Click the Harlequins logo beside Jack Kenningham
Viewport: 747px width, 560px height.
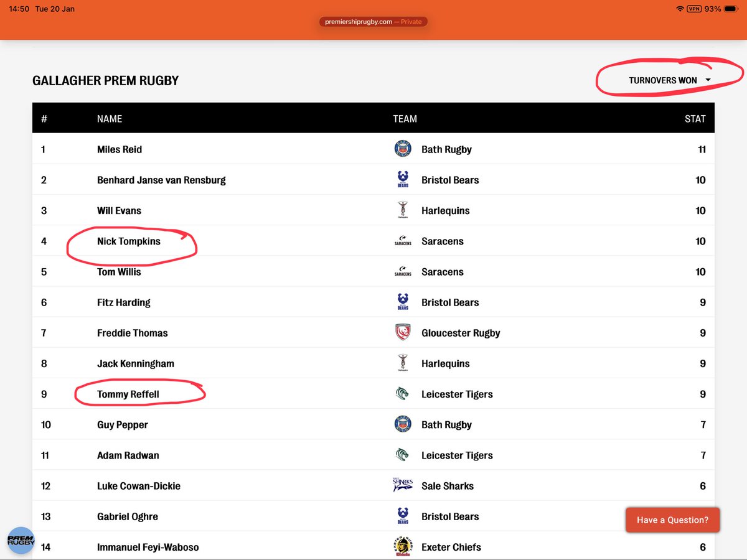pyautogui.click(x=403, y=363)
